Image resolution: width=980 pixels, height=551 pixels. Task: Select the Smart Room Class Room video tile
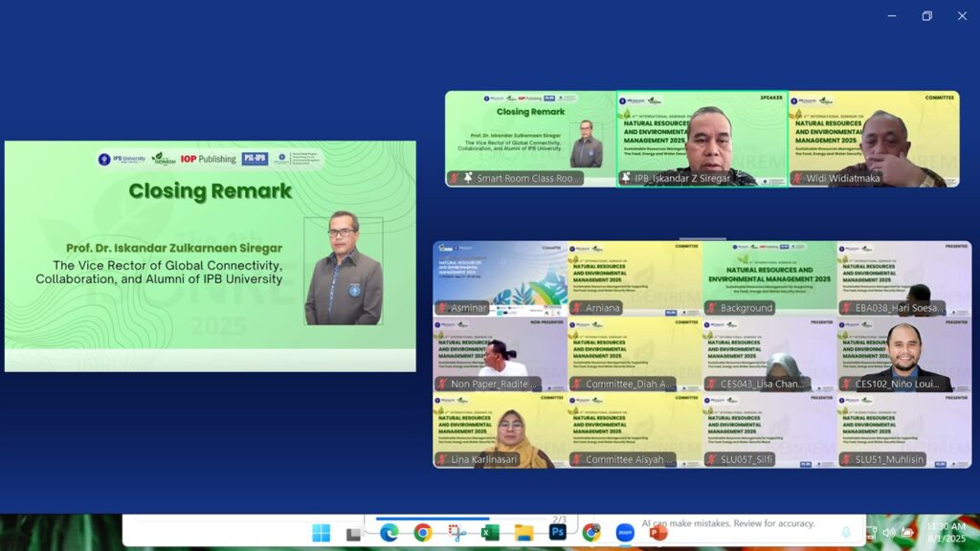coord(529,138)
